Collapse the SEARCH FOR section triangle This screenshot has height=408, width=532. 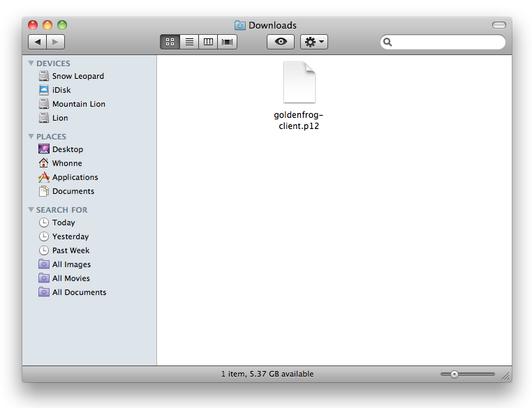coord(31,209)
